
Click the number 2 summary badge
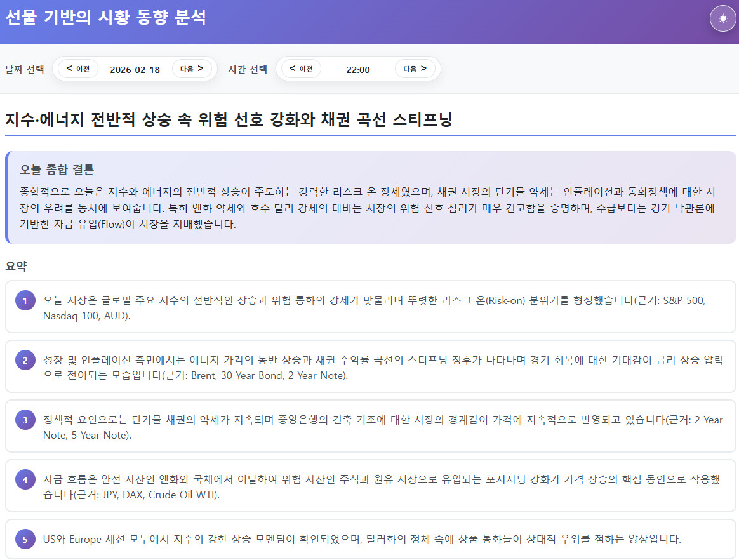tap(25, 361)
